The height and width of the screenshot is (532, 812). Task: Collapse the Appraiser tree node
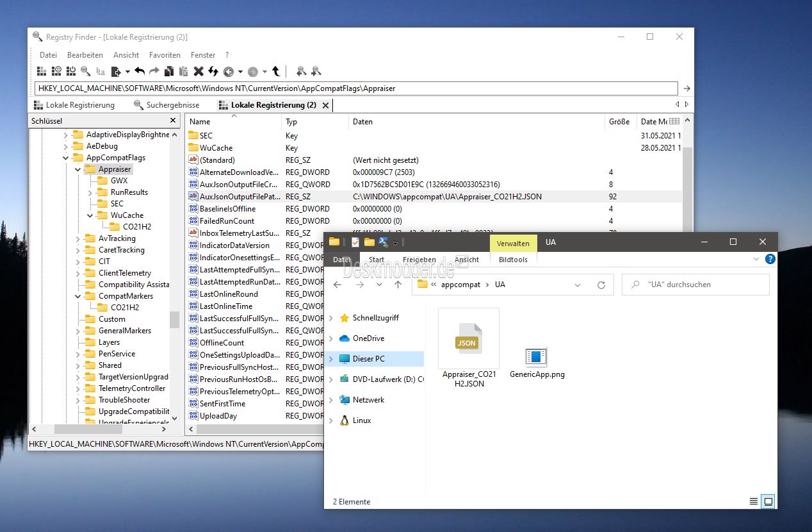77,169
